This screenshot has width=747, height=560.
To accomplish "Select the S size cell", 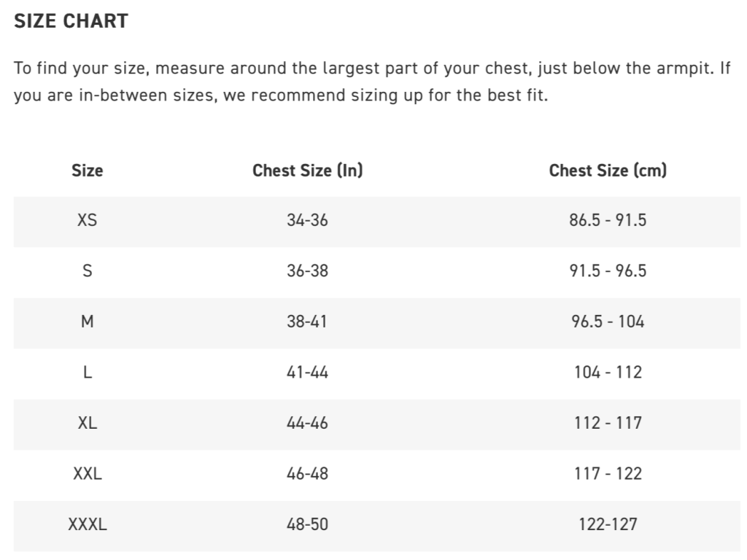I will pyautogui.click(x=87, y=271).
